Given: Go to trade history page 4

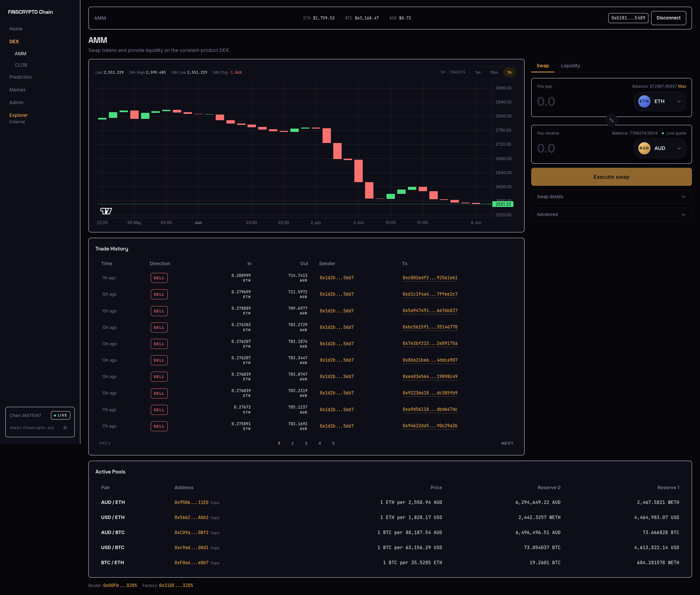Looking at the screenshot, I should (x=320, y=444).
